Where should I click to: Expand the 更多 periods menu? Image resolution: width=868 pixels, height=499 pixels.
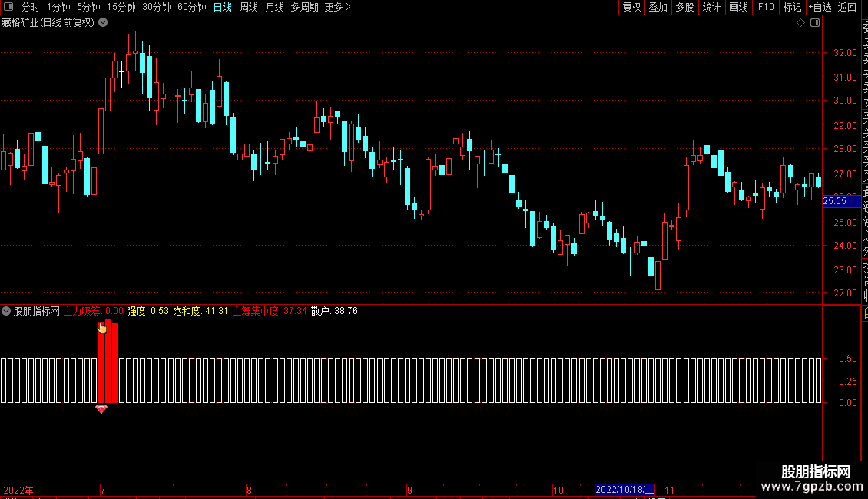click(337, 7)
